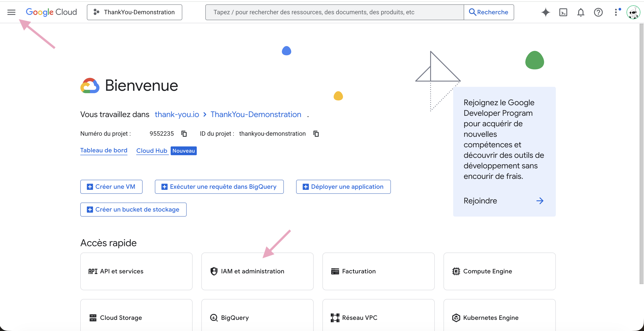Screen dimensions: 644x331
Task: Copy the project ID thankyou-demonstration
Action: click(x=316, y=134)
